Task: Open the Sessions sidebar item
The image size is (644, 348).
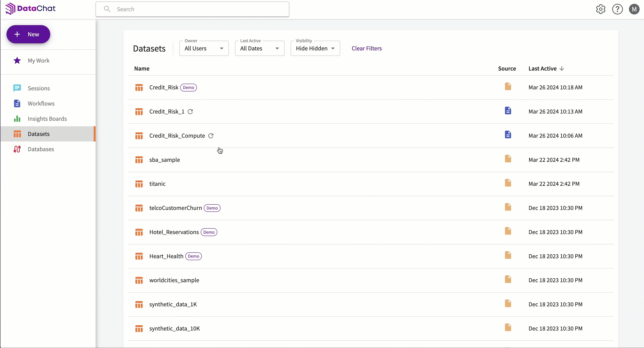Action: [39, 88]
